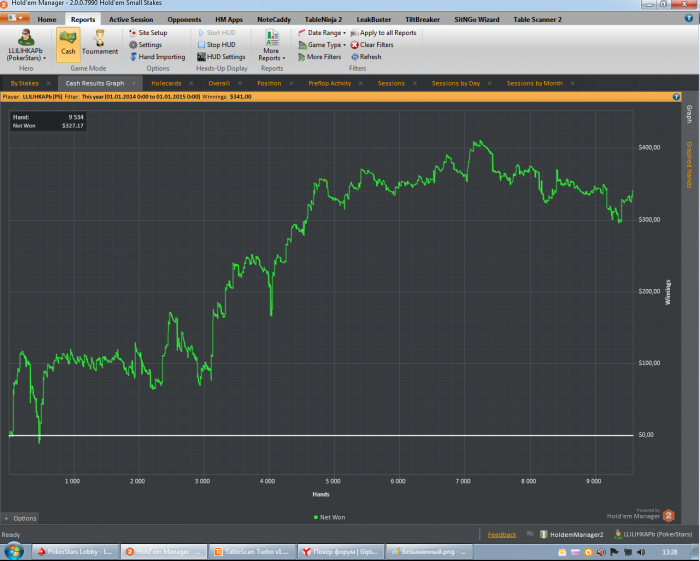Open HUD Settings
This screenshot has height=561, width=700.
click(221, 57)
